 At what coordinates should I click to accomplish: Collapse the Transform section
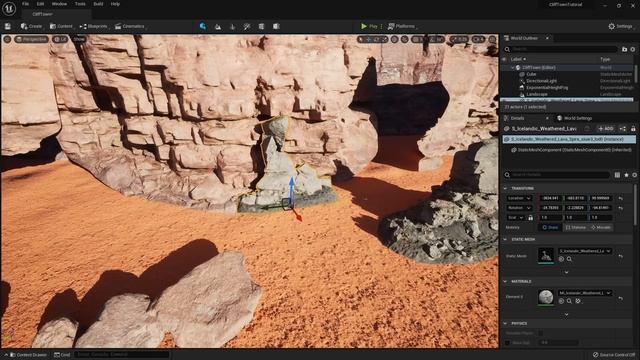point(505,189)
